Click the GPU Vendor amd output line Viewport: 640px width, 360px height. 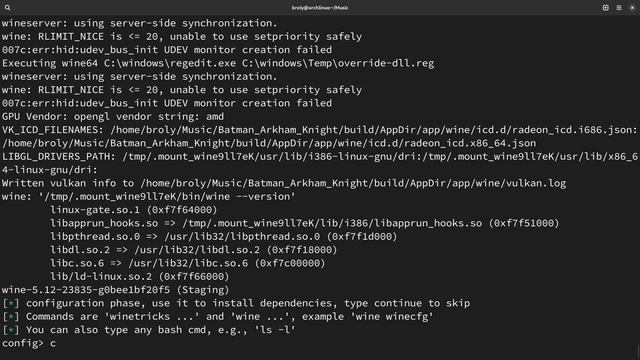point(113,116)
